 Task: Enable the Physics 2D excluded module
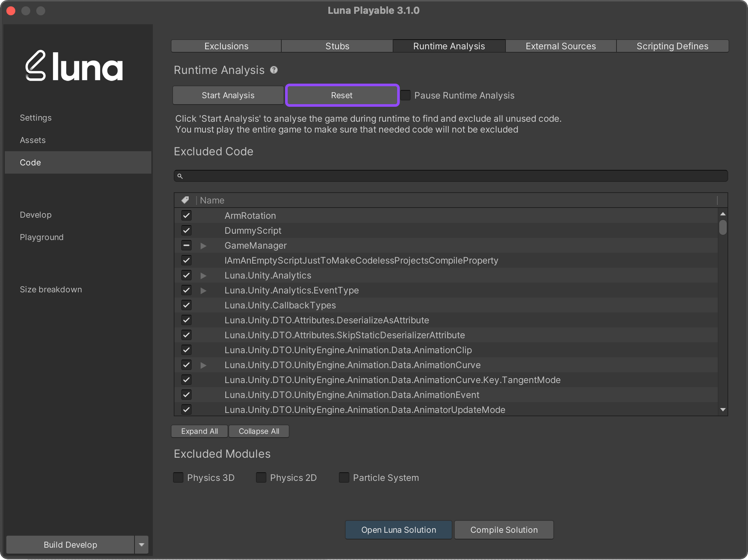pyautogui.click(x=261, y=477)
